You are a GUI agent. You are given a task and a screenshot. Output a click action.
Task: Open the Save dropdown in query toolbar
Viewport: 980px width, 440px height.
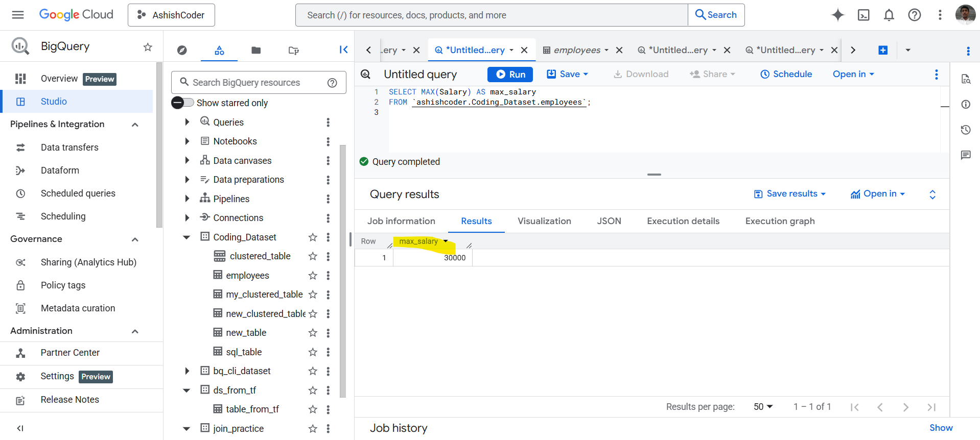click(568, 74)
